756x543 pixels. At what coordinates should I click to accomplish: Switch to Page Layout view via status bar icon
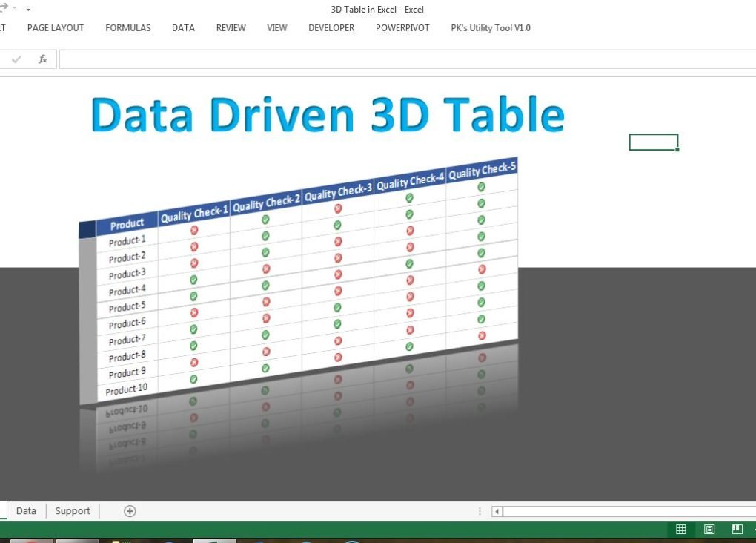709,529
